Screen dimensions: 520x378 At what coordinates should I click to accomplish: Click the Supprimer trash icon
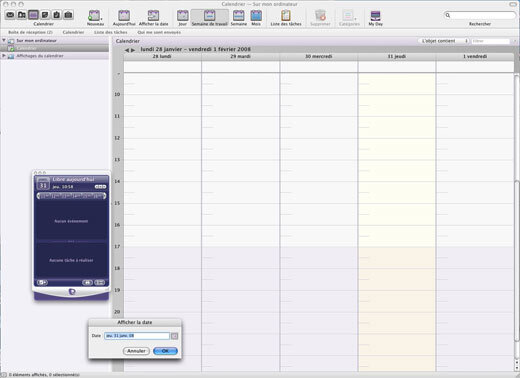[320, 16]
